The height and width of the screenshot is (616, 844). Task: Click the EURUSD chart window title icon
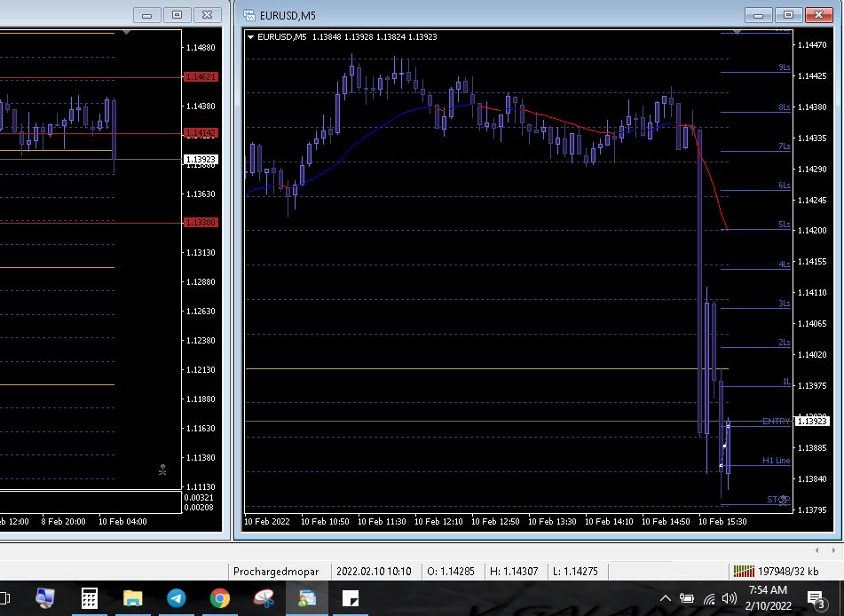click(249, 15)
